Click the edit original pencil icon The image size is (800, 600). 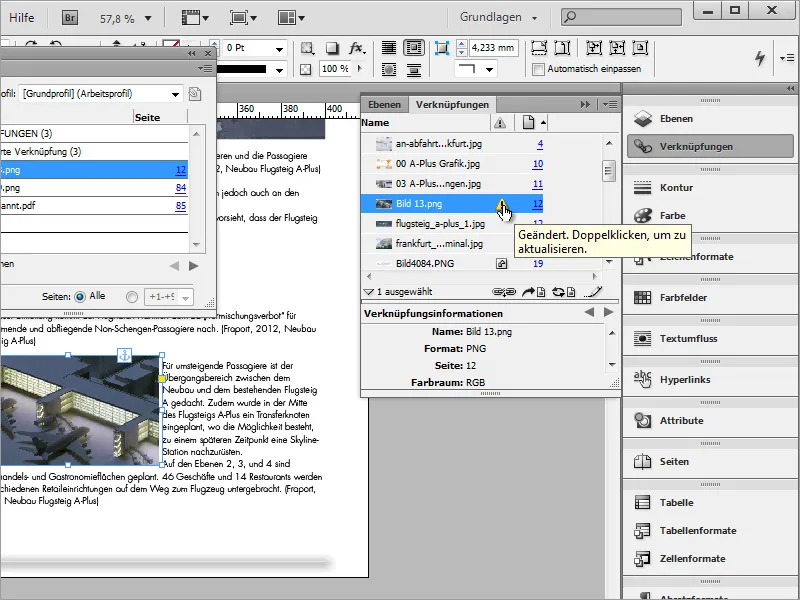[594, 292]
